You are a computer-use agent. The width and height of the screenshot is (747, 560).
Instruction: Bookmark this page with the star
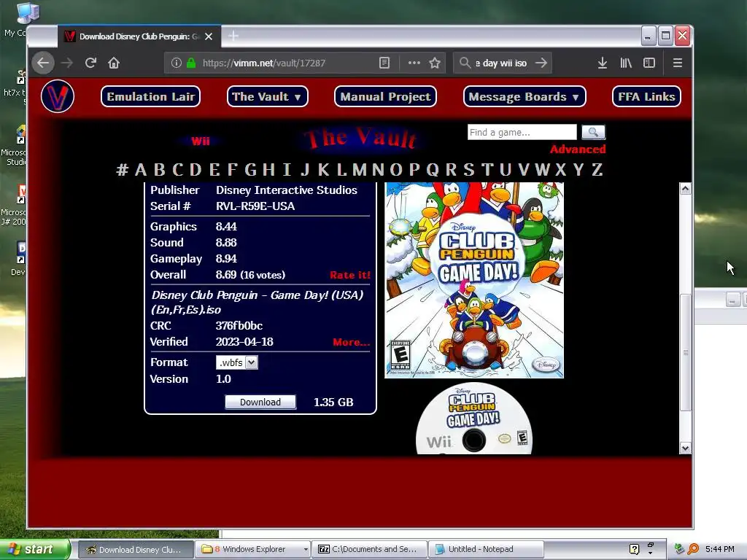[435, 63]
